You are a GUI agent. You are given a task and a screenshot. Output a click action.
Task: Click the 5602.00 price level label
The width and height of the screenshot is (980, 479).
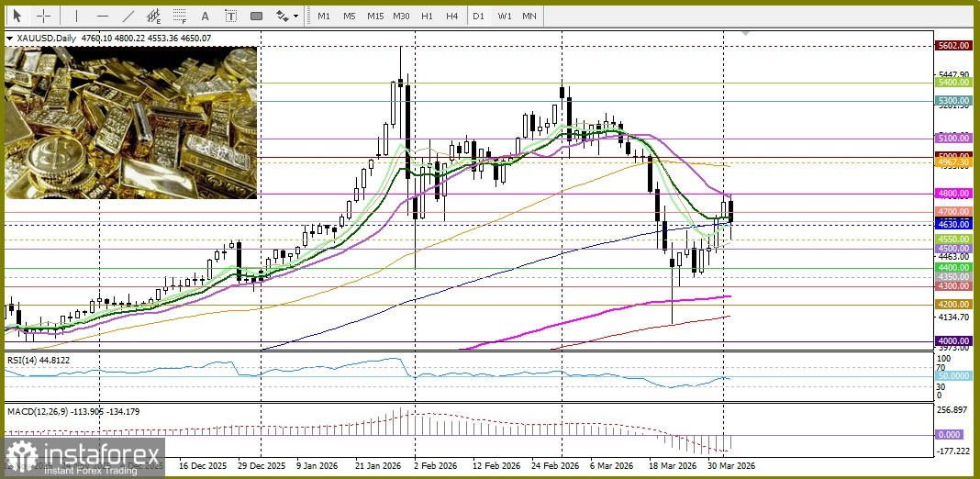tap(953, 46)
